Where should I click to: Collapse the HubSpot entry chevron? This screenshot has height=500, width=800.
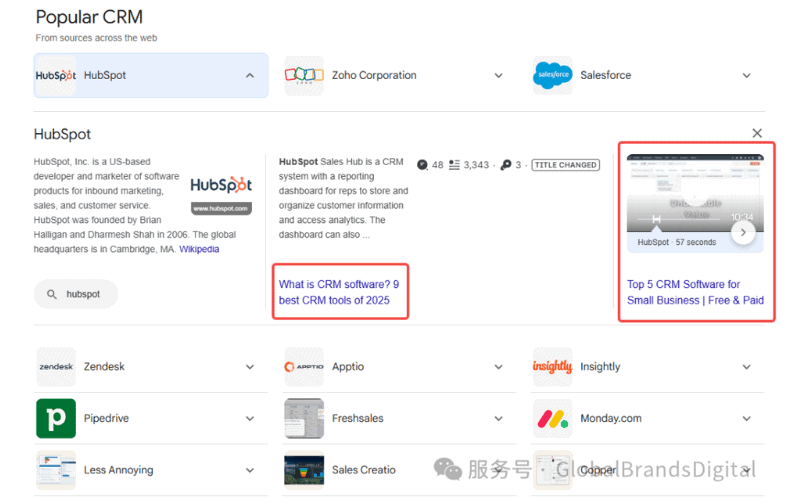(x=249, y=76)
